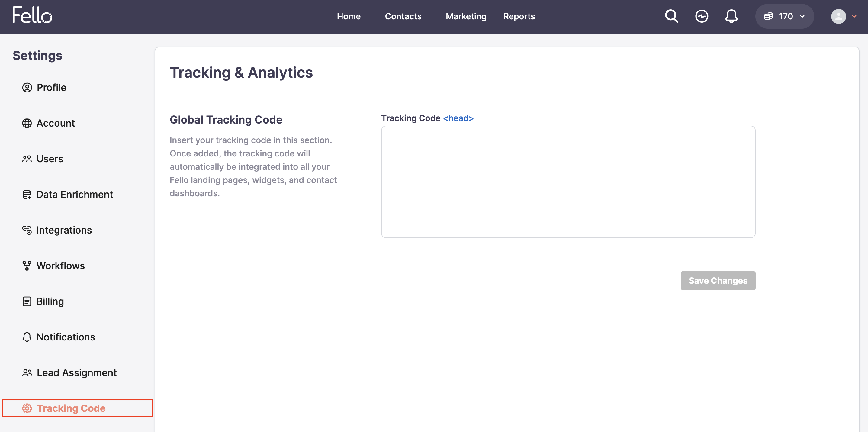Open the notifications bell in header

(731, 16)
